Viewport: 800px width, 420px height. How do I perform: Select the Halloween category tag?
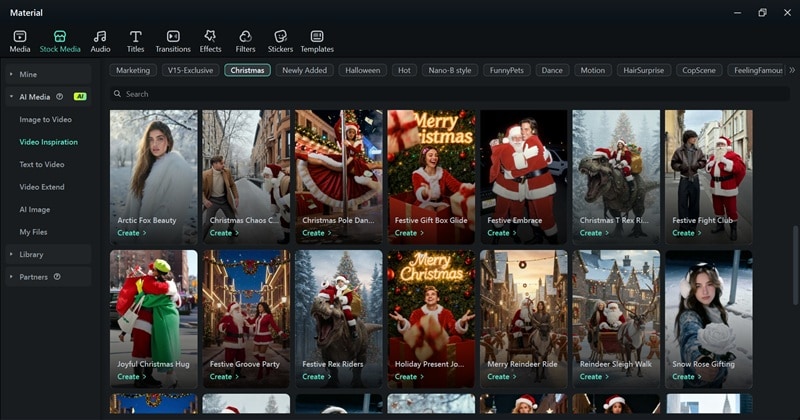[x=362, y=70]
